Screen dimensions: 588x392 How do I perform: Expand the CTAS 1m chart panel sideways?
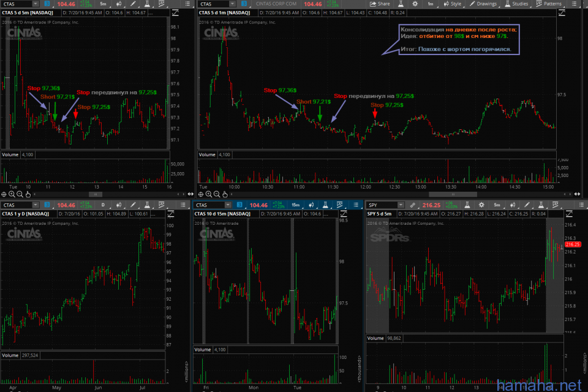(577, 194)
